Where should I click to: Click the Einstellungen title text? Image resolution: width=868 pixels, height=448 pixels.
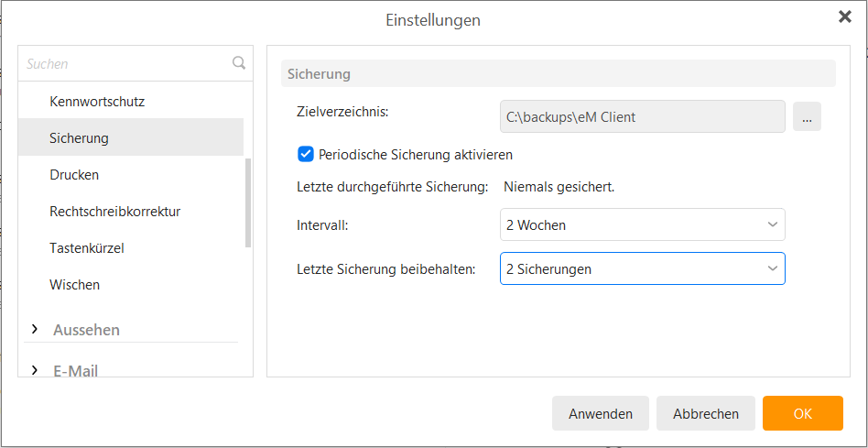point(433,20)
